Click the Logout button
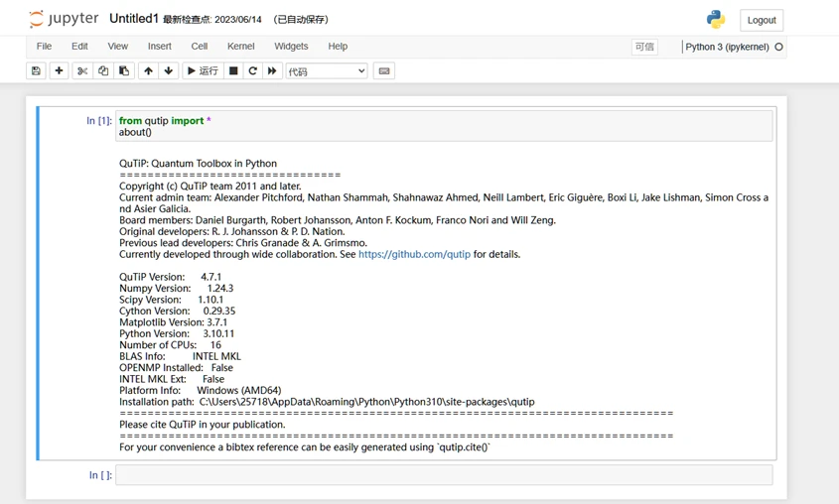839x504 pixels. pos(762,20)
